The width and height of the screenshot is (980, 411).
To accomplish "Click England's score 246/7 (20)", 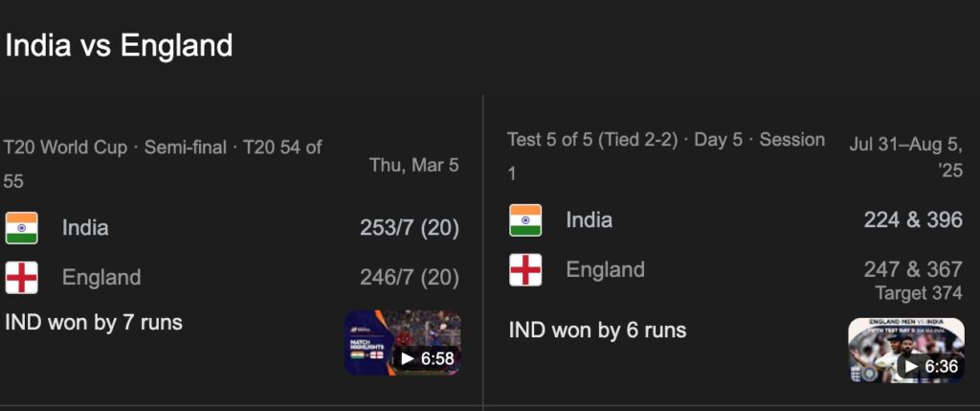I will (x=409, y=278).
